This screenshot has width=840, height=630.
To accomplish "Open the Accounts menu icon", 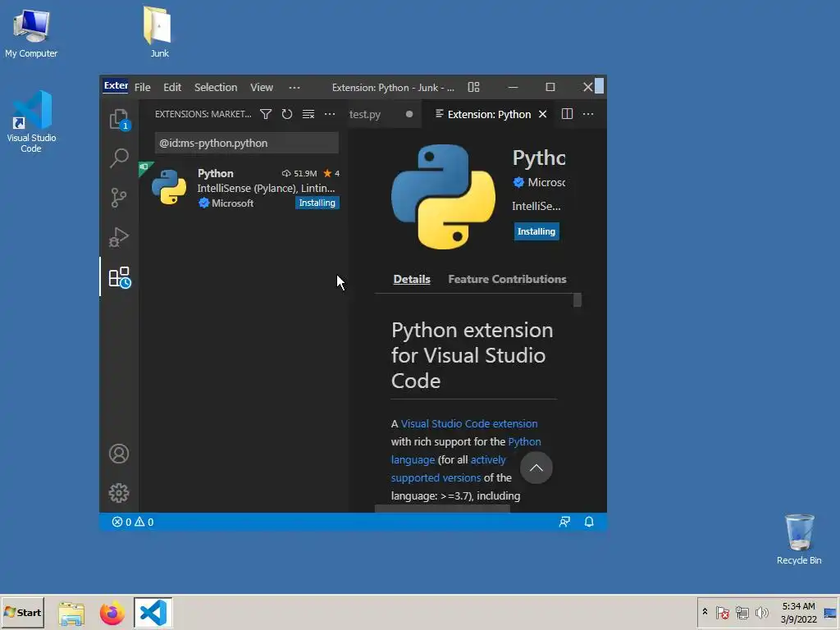I will [119, 454].
